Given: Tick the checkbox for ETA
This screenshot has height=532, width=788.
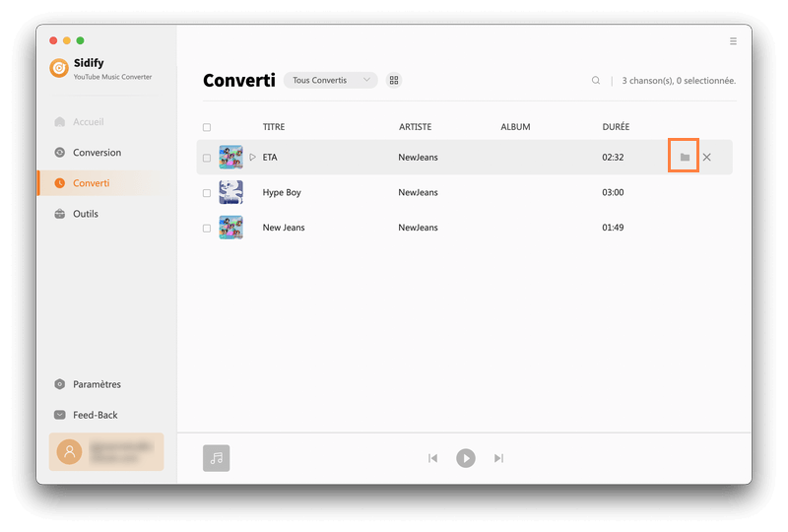Looking at the screenshot, I should (207, 158).
